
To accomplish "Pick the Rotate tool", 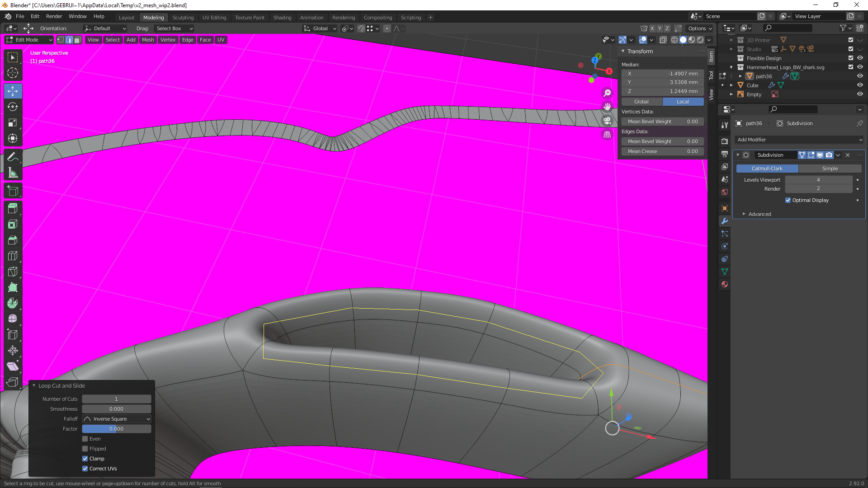I will (13, 107).
